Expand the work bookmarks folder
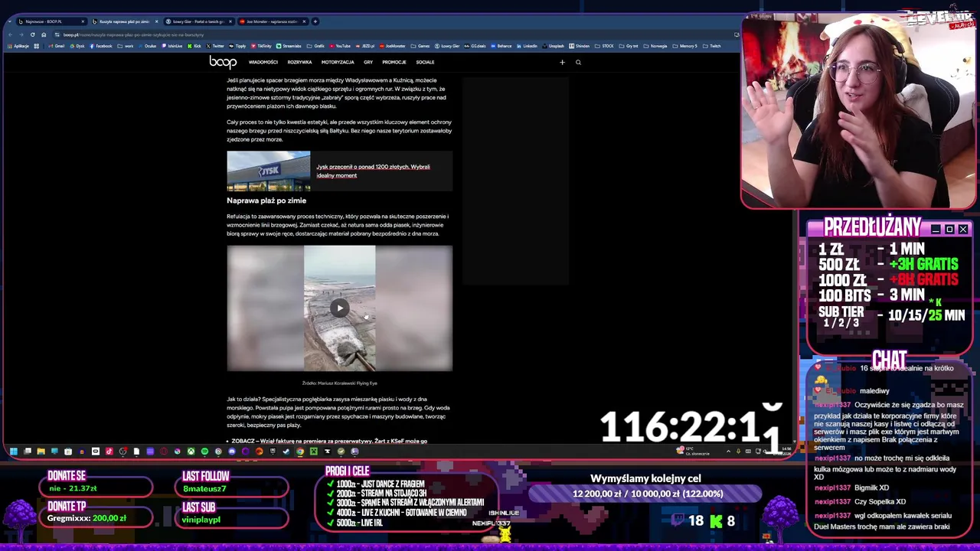The width and height of the screenshot is (980, 551). pos(126,46)
